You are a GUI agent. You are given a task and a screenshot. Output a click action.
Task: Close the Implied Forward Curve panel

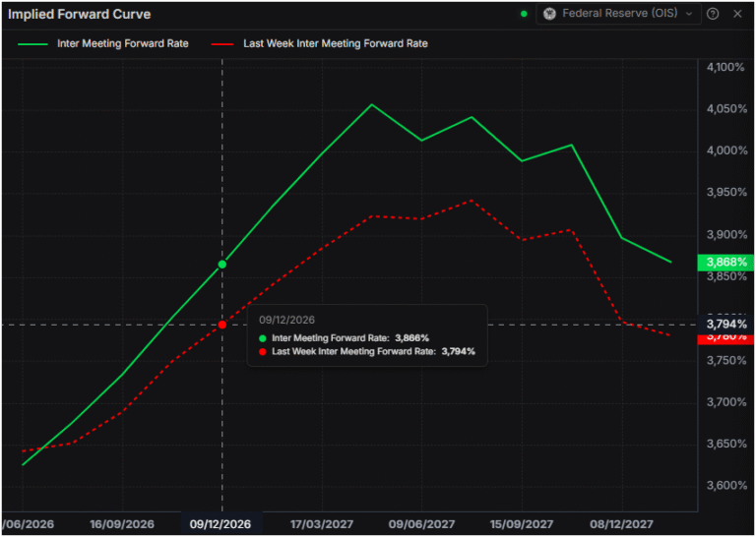737,14
